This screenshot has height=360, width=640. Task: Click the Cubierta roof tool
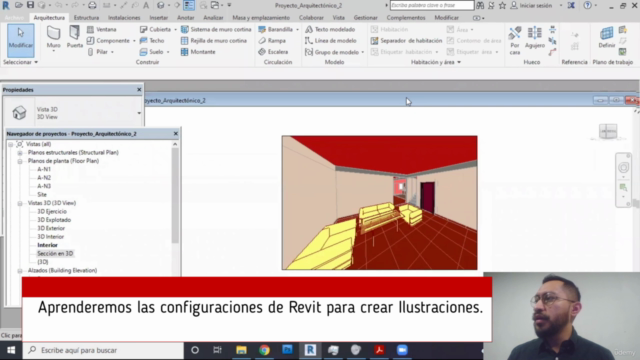pyautogui.click(x=155, y=29)
